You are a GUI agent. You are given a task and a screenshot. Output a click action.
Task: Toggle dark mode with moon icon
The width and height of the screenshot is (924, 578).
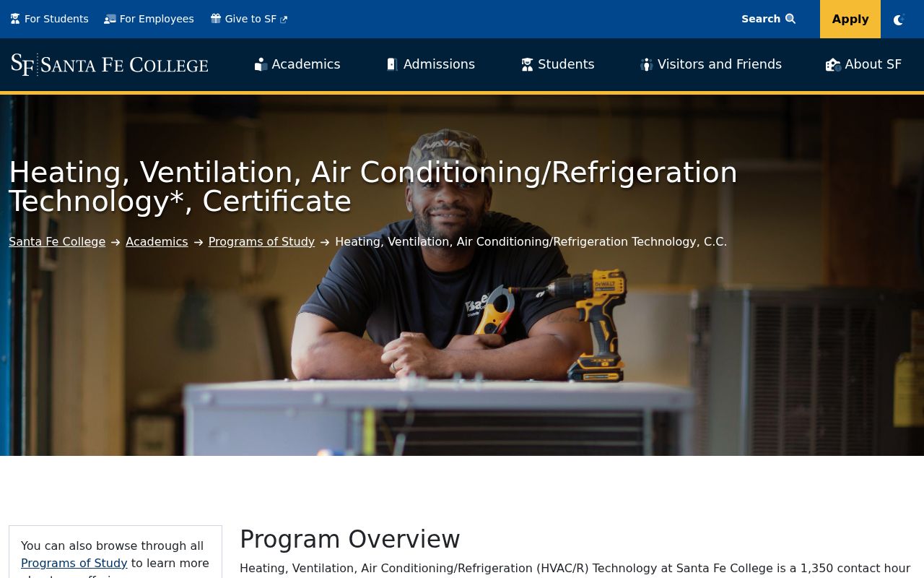(899, 20)
